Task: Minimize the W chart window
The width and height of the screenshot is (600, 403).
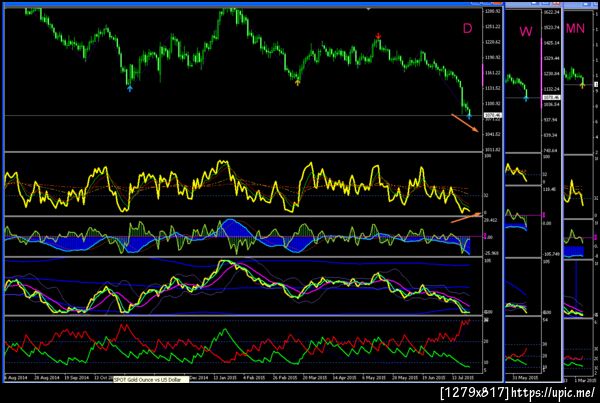Action: pos(535,3)
